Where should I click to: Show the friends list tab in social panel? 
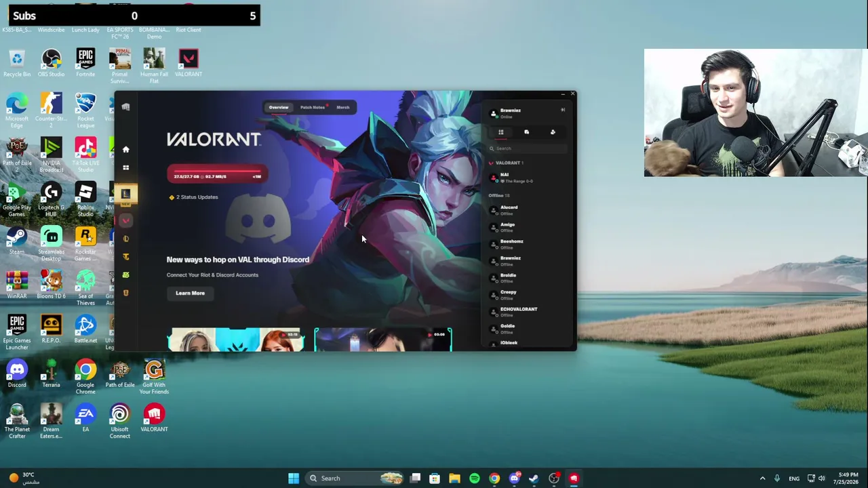pyautogui.click(x=501, y=132)
